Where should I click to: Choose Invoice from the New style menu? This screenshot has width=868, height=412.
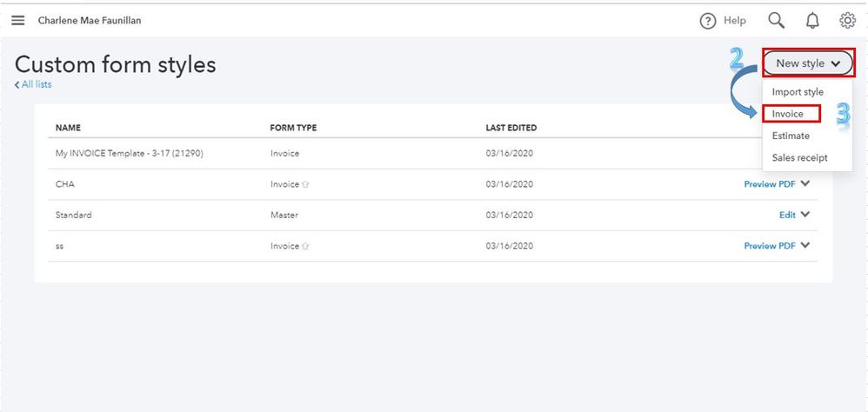[787, 114]
